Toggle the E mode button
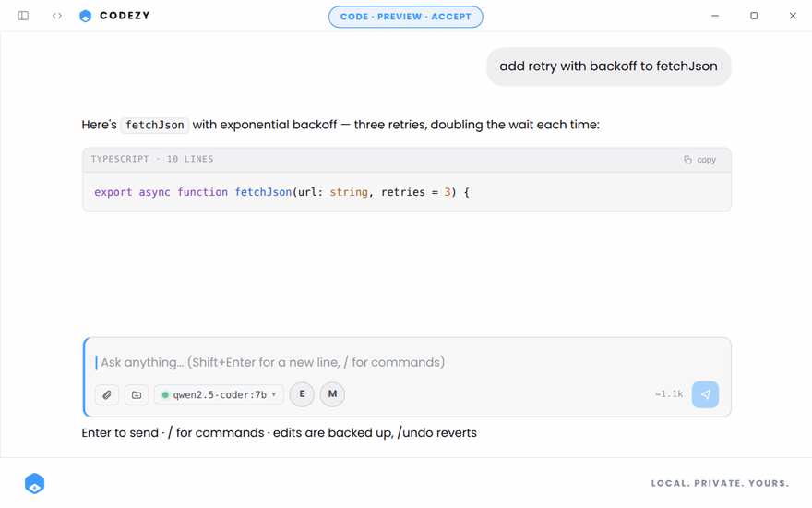Image resolution: width=812 pixels, height=508 pixels. tap(302, 394)
